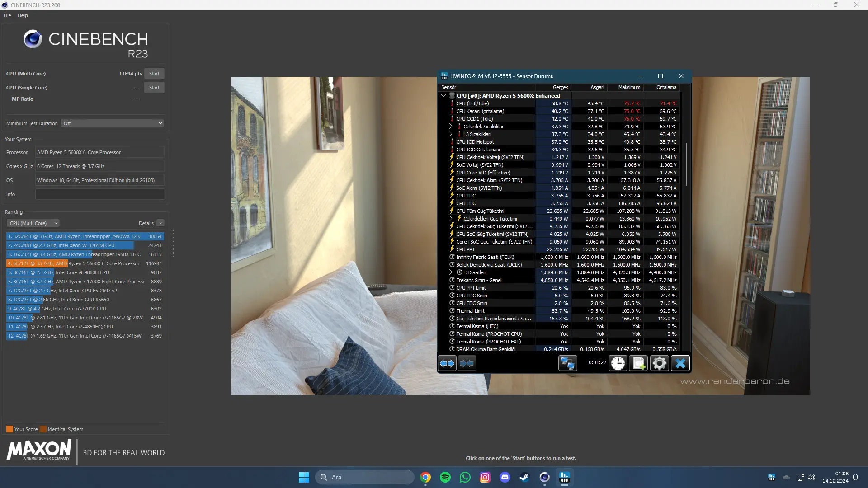
Task: Open Google Chrome from taskbar
Action: (x=425, y=477)
